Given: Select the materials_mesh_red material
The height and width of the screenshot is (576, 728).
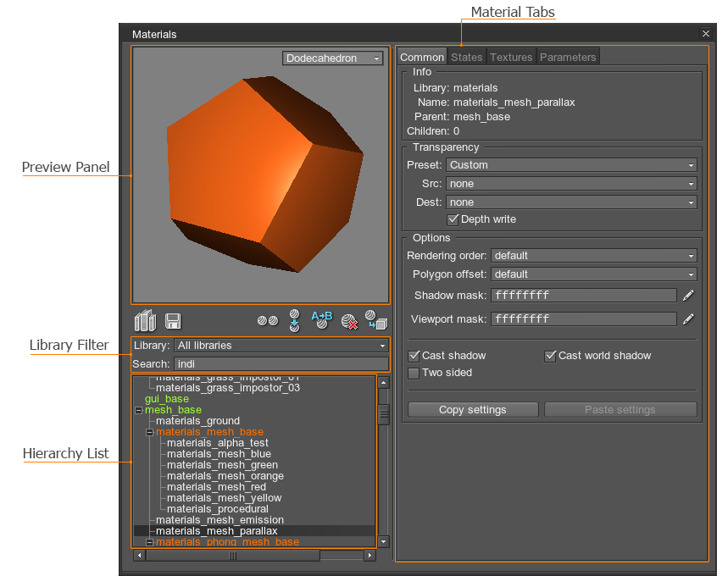Looking at the screenshot, I should [216, 487].
